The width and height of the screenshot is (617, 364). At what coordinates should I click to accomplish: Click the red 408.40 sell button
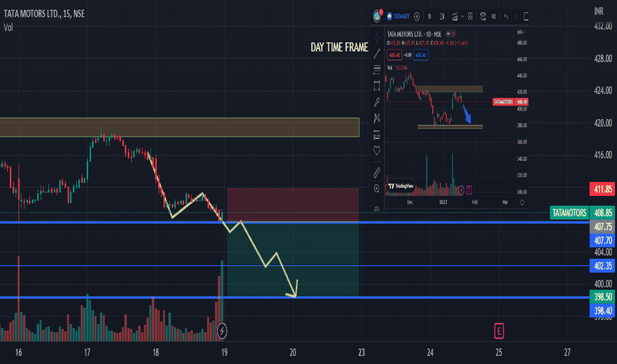pyautogui.click(x=395, y=55)
